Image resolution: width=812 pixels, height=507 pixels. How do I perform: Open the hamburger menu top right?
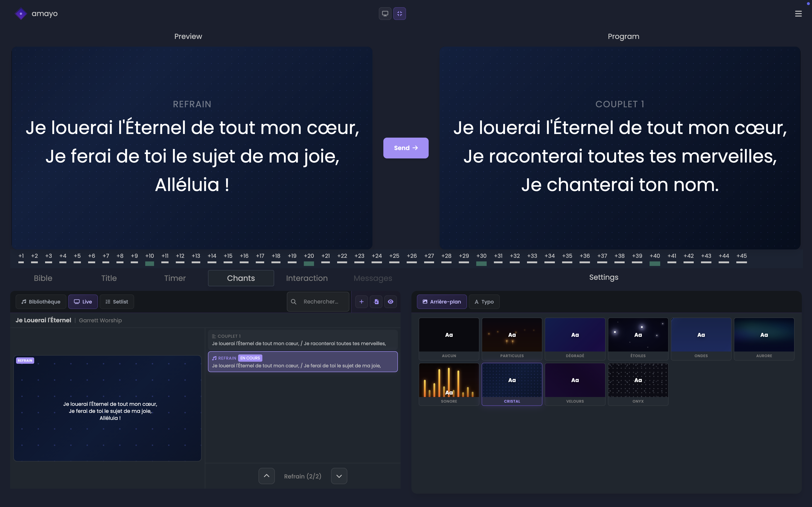point(799,13)
